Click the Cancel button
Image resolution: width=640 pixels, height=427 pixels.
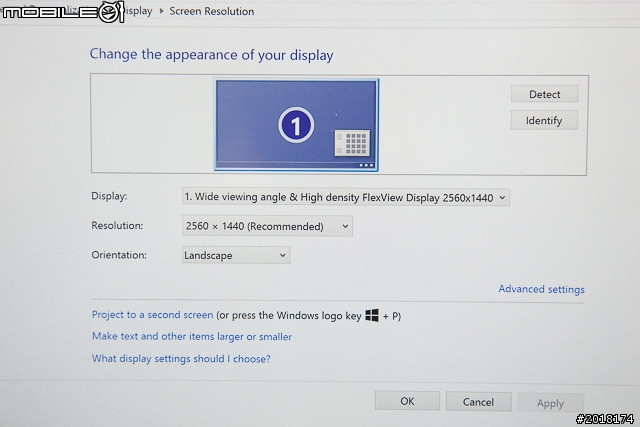click(478, 402)
